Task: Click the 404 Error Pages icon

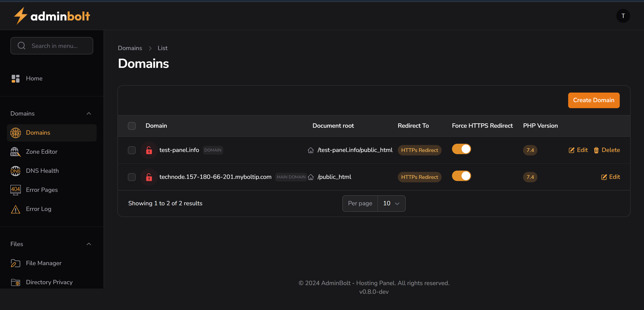Action: tap(15, 190)
